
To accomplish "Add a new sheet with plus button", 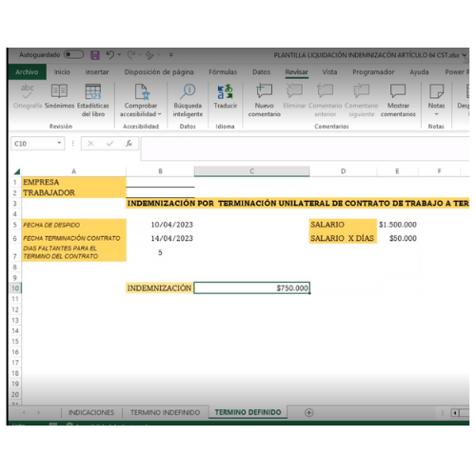I will pyautogui.click(x=308, y=412).
